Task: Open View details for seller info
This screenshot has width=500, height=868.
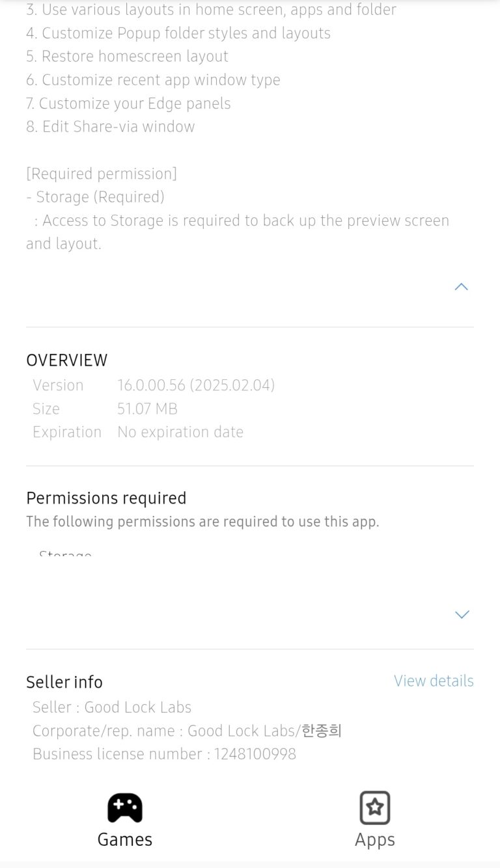Action: tap(434, 681)
